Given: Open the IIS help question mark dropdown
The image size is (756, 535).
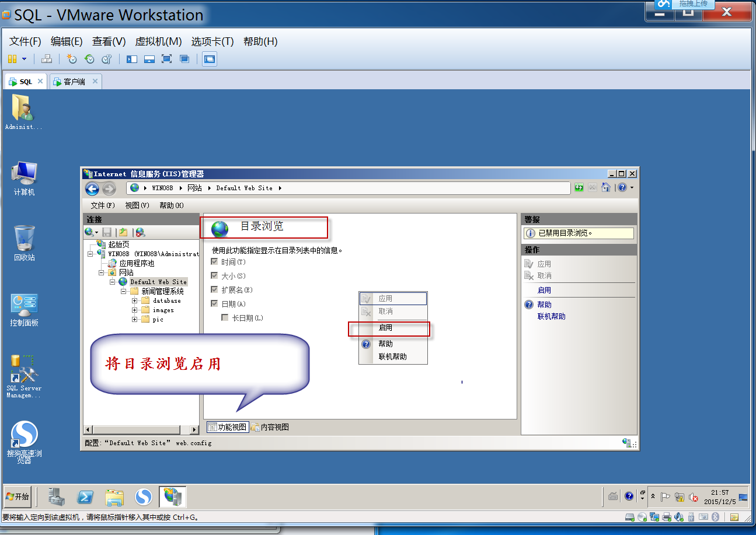Looking at the screenshot, I should tap(625, 188).
